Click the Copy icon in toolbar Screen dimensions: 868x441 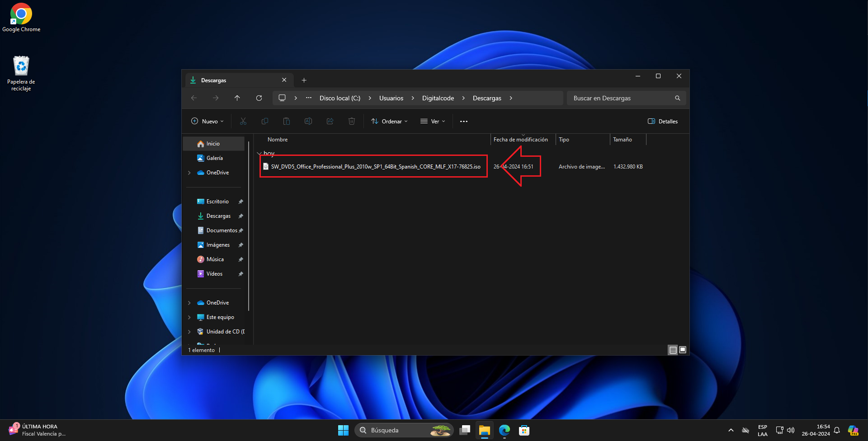point(265,121)
